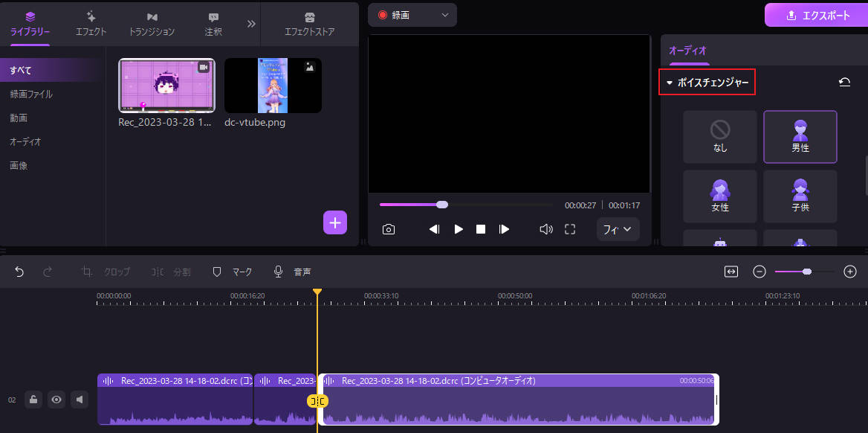Switch to the 注釈 tab

[213, 24]
